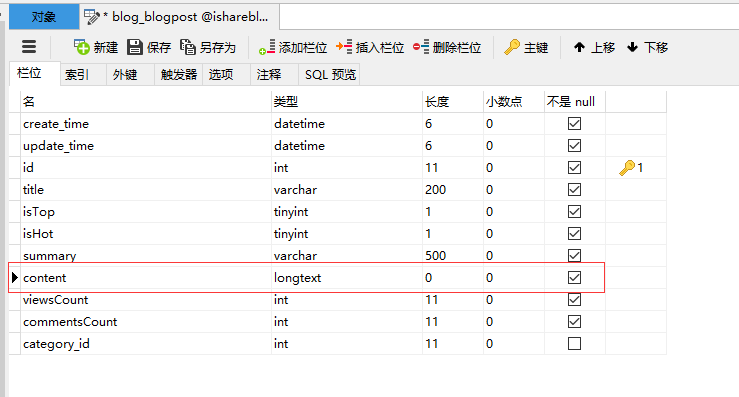
Task: Open the hamburger menu icon
Action: (x=29, y=47)
